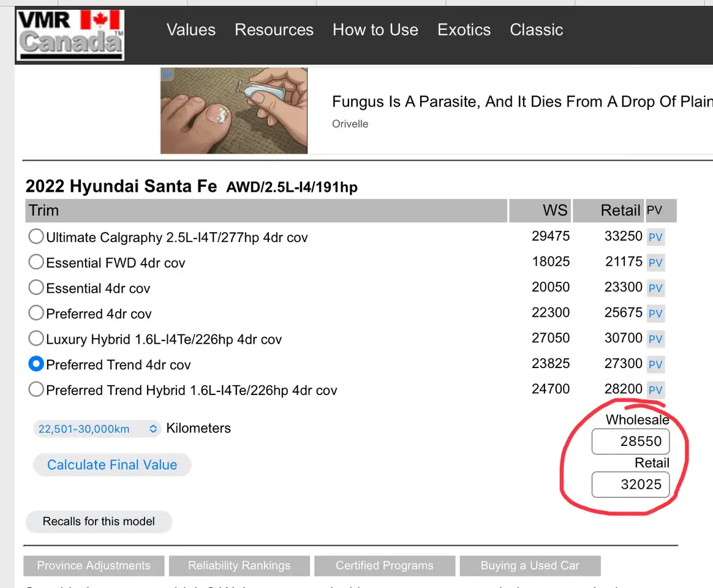The image size is (713, 588).
Task: Open PV for Preferred Trend 4dr trim
Action: 655,364
